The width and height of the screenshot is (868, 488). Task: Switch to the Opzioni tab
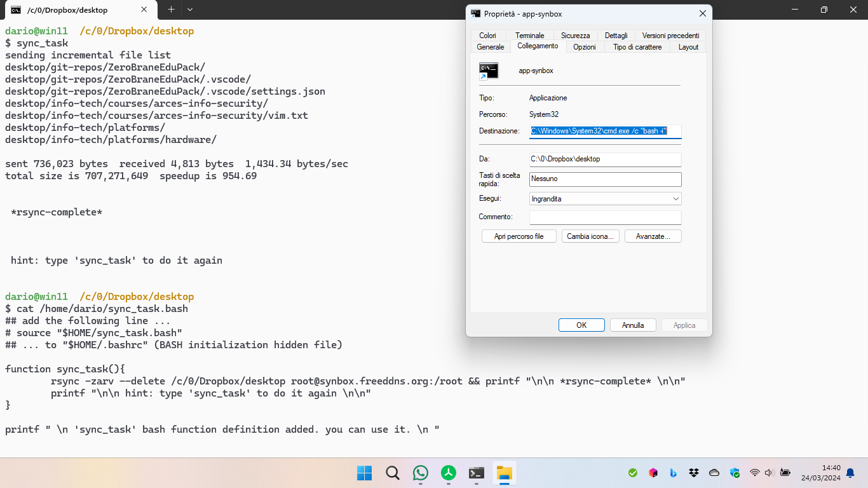click(x=585, y=47)
